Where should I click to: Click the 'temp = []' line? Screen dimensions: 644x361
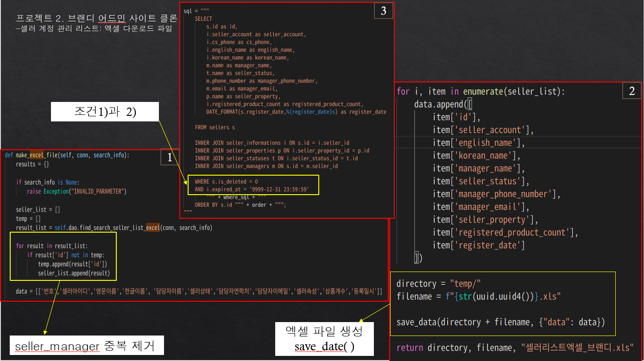[28, 218]
